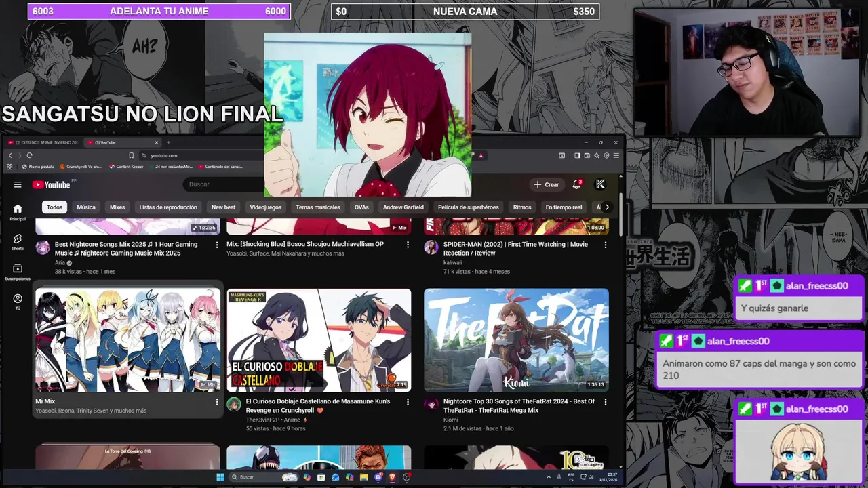The image size is (868, 488).
Task: Open Brave browser from the taskbar
Action: pyautogui.click(x=393, y=477)
